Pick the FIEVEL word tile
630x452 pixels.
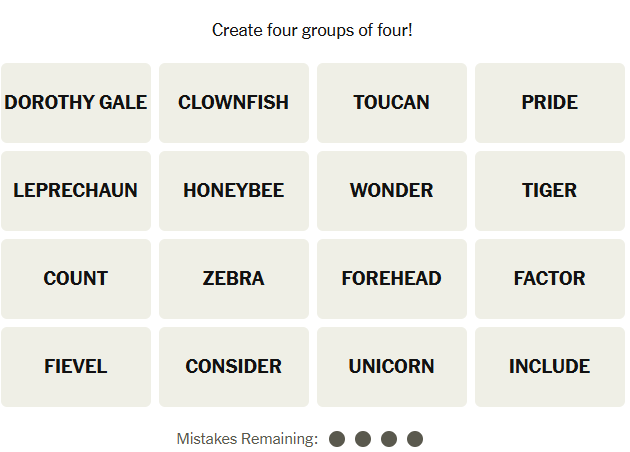(76, 367)
